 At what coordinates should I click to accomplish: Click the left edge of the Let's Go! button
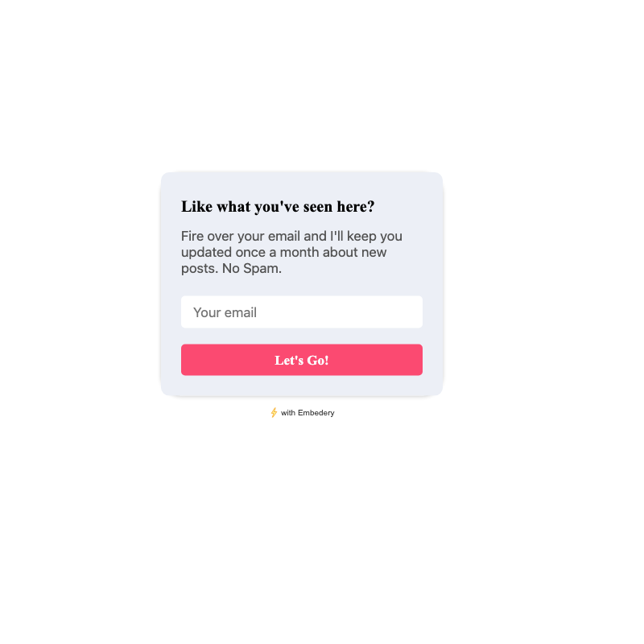(189, 360)
